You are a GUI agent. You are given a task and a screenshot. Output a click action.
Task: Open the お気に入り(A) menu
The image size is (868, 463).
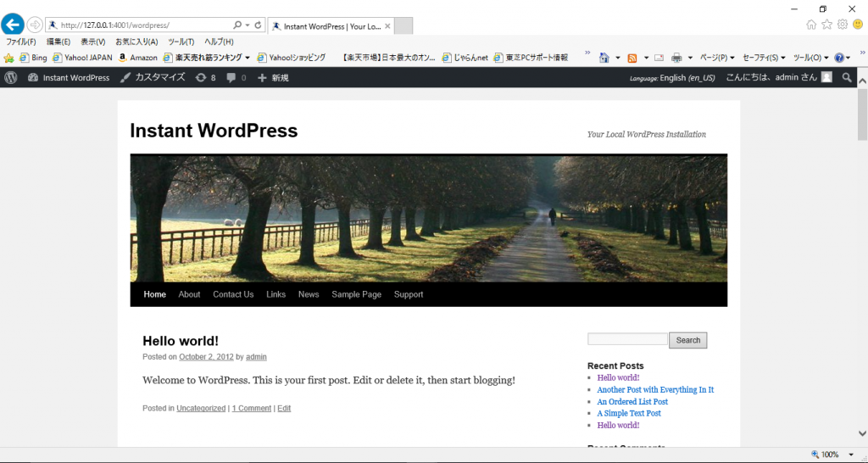coord(136,42)
